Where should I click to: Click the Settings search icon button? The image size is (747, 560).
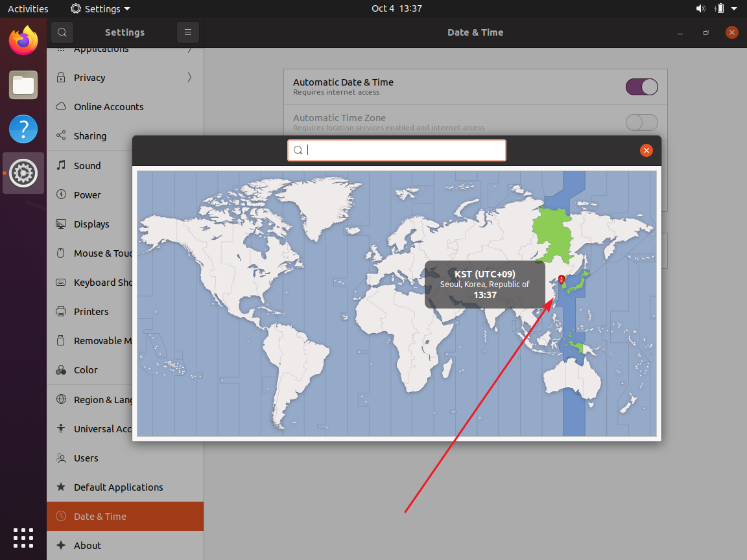tap(62, 32)
